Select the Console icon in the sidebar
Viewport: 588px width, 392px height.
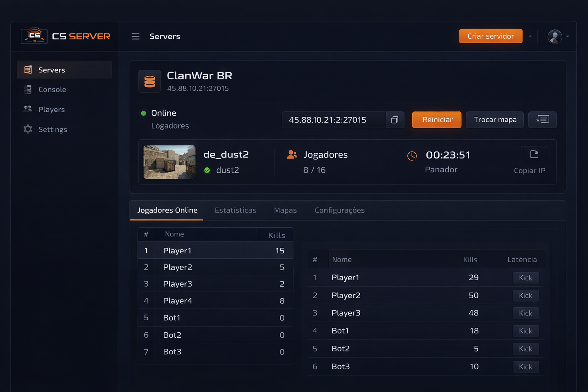click(27, 89)
